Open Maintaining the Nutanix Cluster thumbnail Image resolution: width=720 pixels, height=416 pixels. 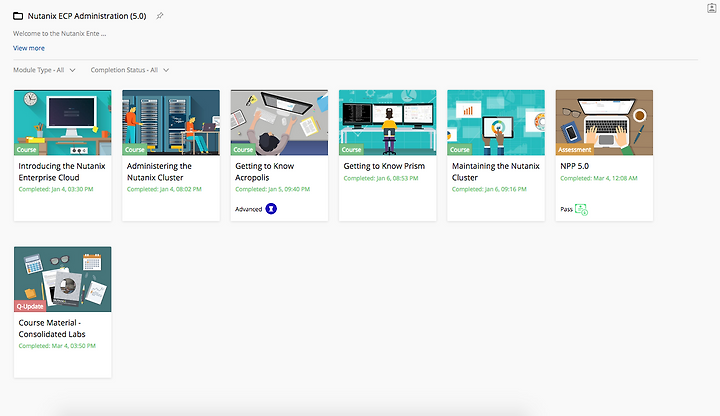tap(496, 123)
